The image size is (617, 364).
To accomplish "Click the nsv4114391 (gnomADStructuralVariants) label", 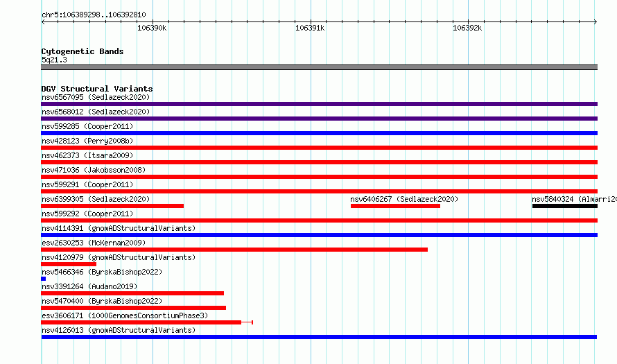I will coord(119,228).
